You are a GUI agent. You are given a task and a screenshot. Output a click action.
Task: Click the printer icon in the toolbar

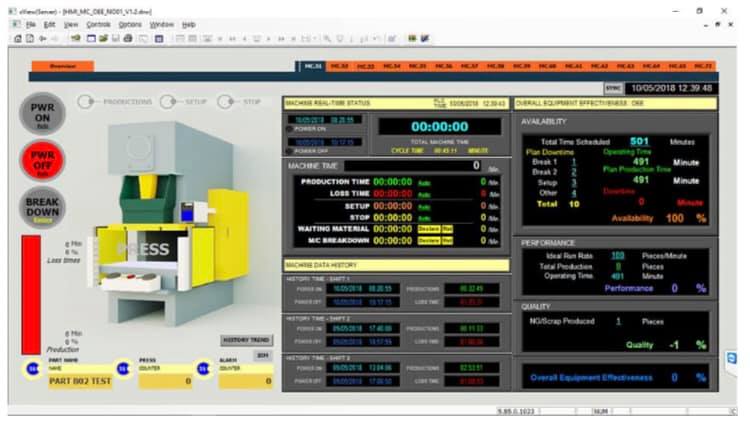point(128,38)
